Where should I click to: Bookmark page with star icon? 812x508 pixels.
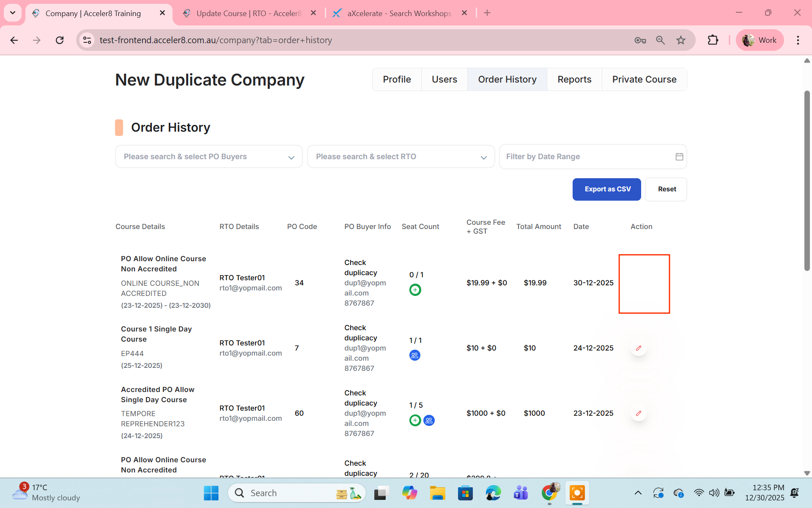[x=680, y=40]
